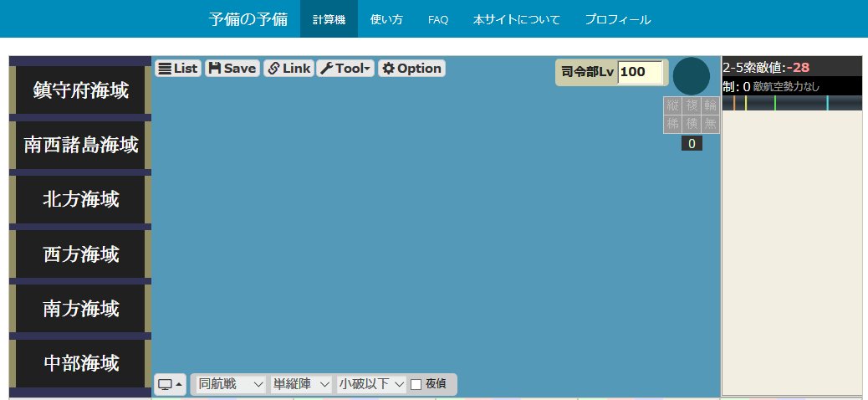Click the green marker on air power bar

click(775, 103)
